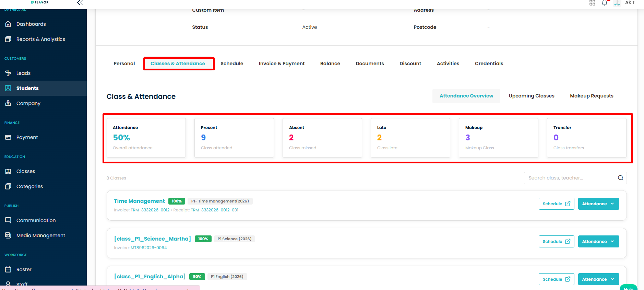Click the Company icon in sidebar
This screenshot has width=644, height=290.
click(x=8, y=103)
